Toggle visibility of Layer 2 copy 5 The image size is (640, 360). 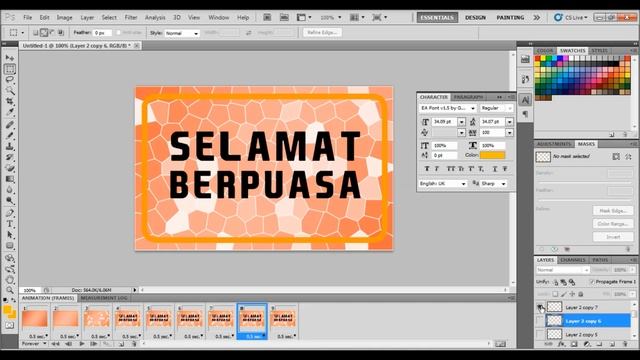540,334
